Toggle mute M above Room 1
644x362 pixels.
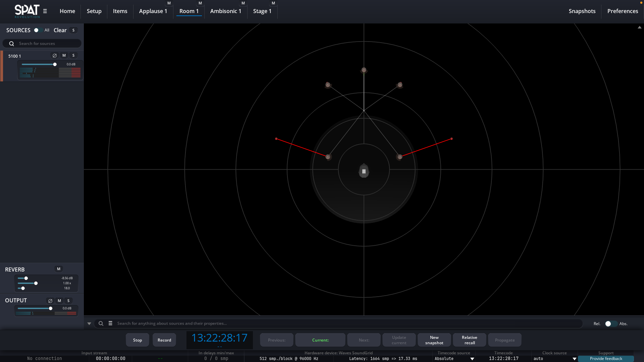click(x=200, y=3)
